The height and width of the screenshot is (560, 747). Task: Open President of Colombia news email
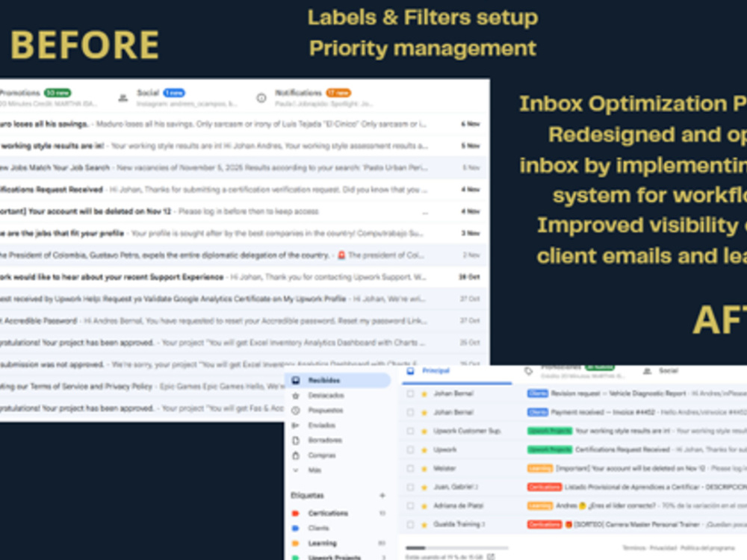pyautogui.click(x=244, y=255)
